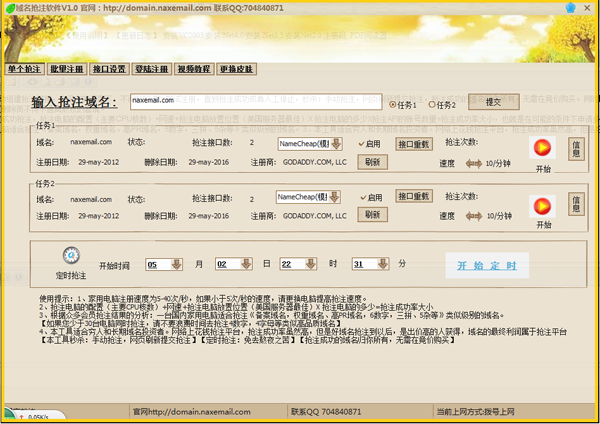
Task: Click the 定时抢注 clock icon
Action: pyautogui.click(x=71, y=255)
